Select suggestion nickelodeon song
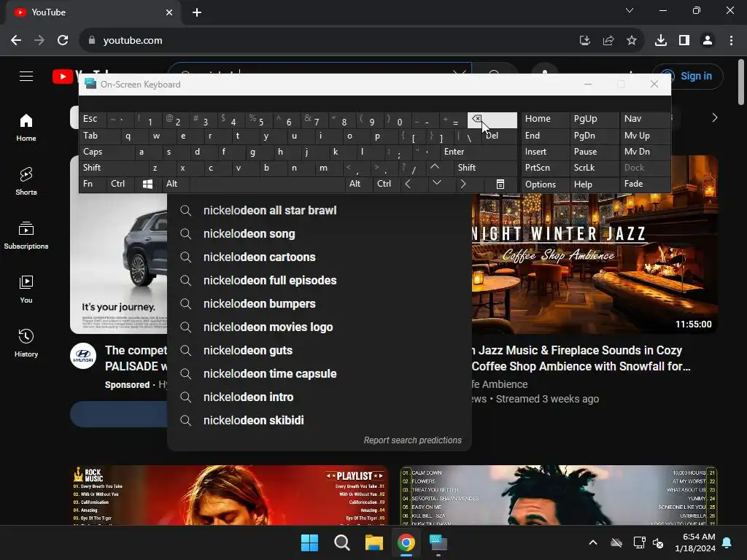 pos(320,234)
